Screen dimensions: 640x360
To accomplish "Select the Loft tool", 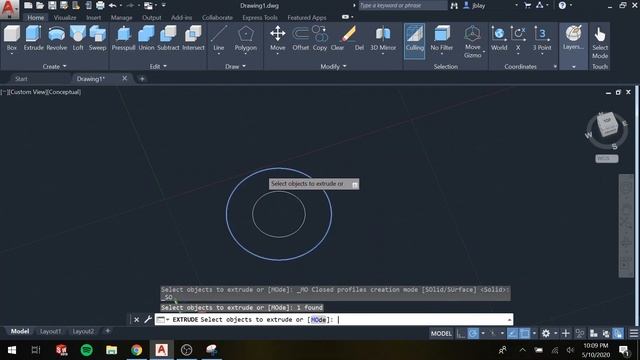I will pos(78,38).
